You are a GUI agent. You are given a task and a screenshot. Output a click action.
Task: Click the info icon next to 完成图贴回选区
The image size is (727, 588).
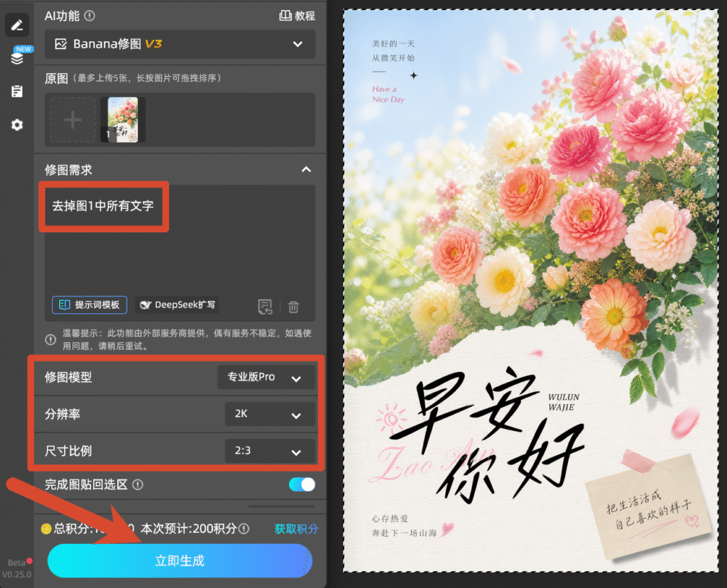pyautogui.click(x=138, y=484)
